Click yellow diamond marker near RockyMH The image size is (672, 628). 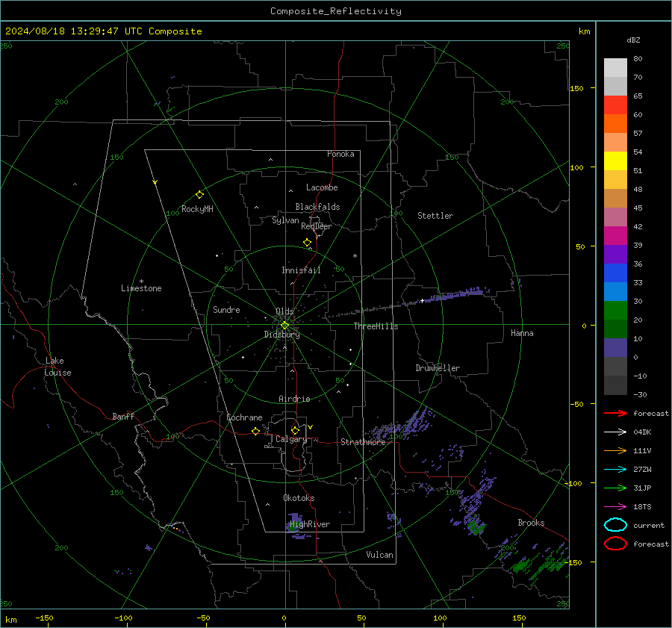point(199,195)
